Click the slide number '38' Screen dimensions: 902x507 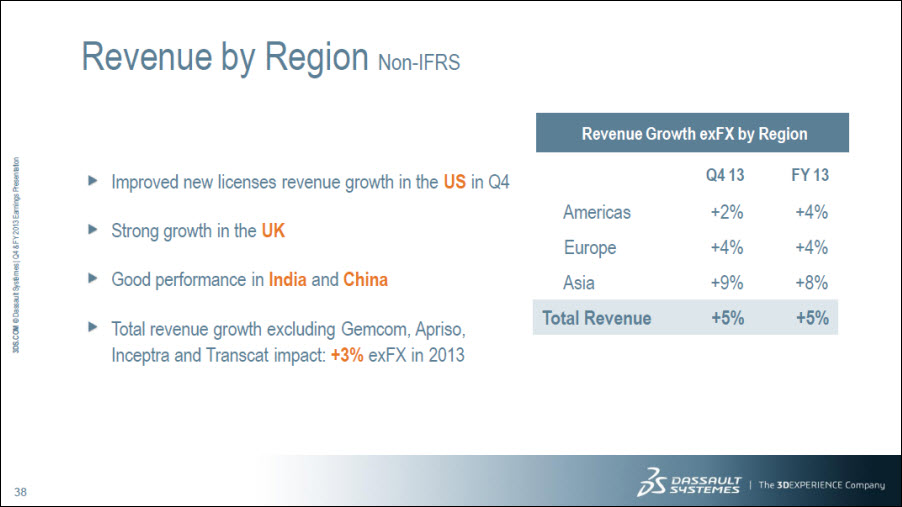(x=20, y=492)
